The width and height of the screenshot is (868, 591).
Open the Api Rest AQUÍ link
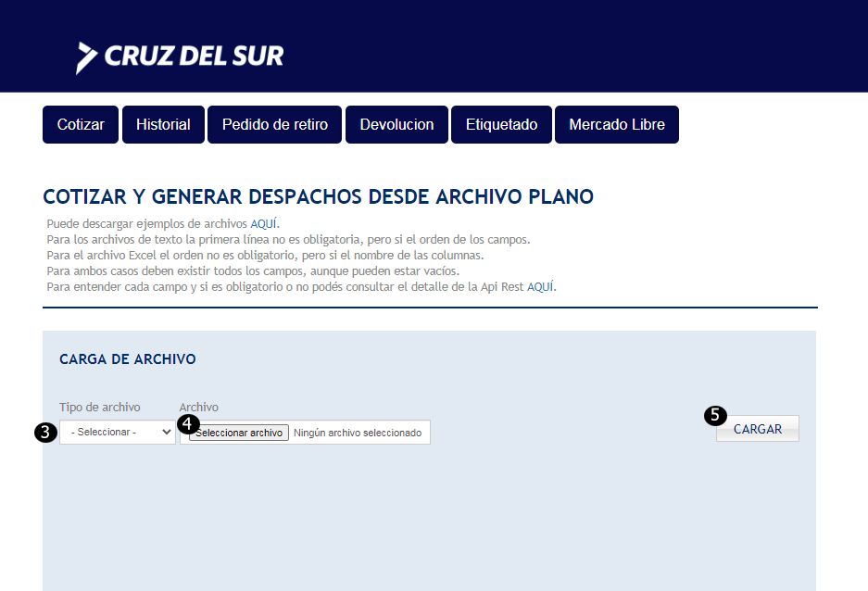pos(540,286)
